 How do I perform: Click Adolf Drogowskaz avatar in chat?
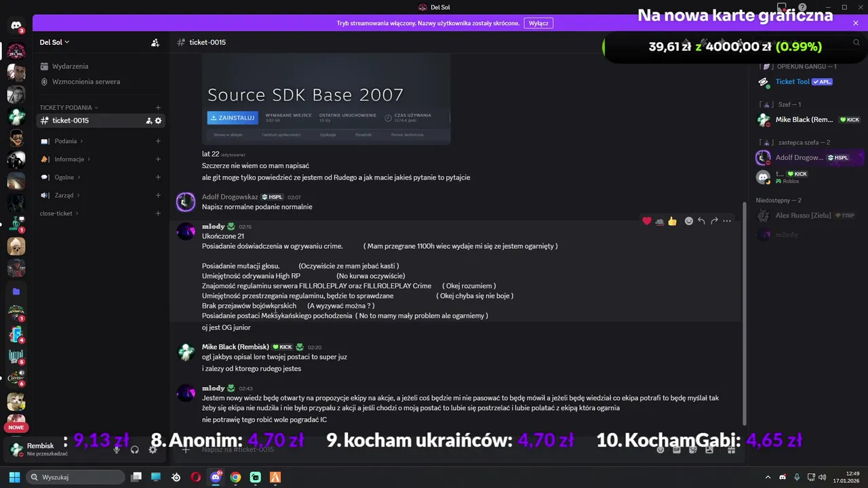coord(186,202)
